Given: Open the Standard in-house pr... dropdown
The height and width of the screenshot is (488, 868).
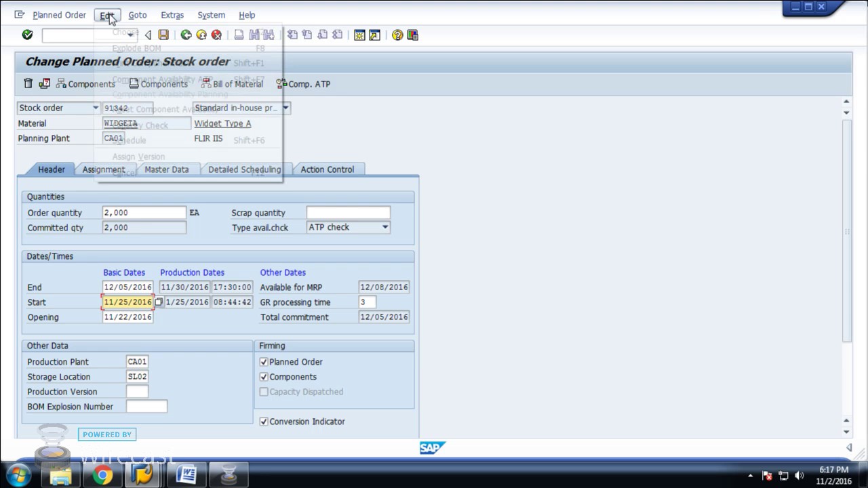Looking at the screenshot, I should 285,108.
